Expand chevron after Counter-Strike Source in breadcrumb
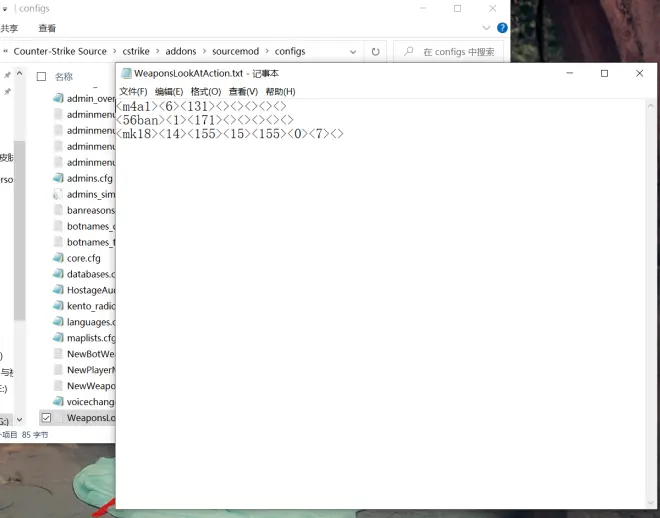 pyautogui.click(x=114, y=51)
